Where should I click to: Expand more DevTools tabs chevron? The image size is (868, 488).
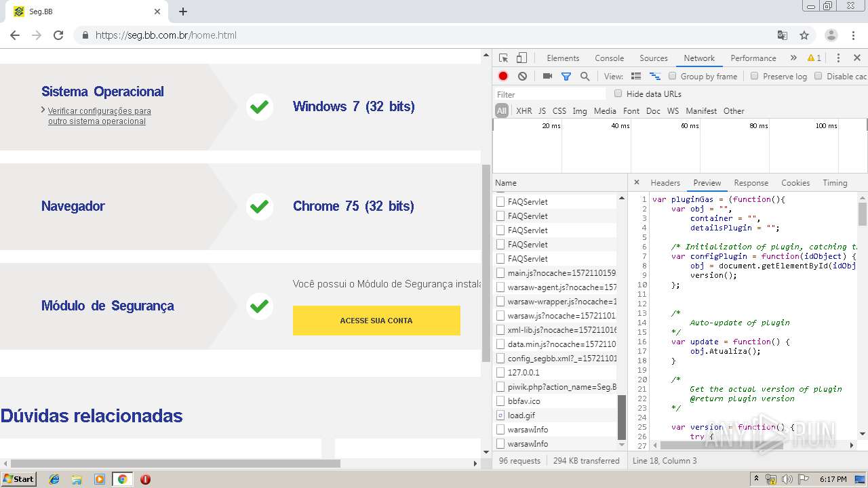[793, 58]
